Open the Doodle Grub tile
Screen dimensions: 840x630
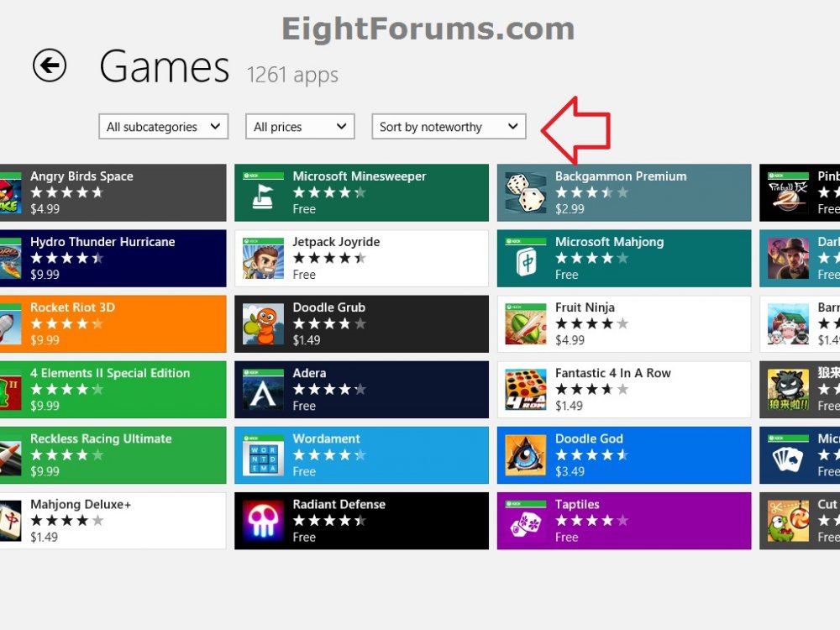point(262,323)
